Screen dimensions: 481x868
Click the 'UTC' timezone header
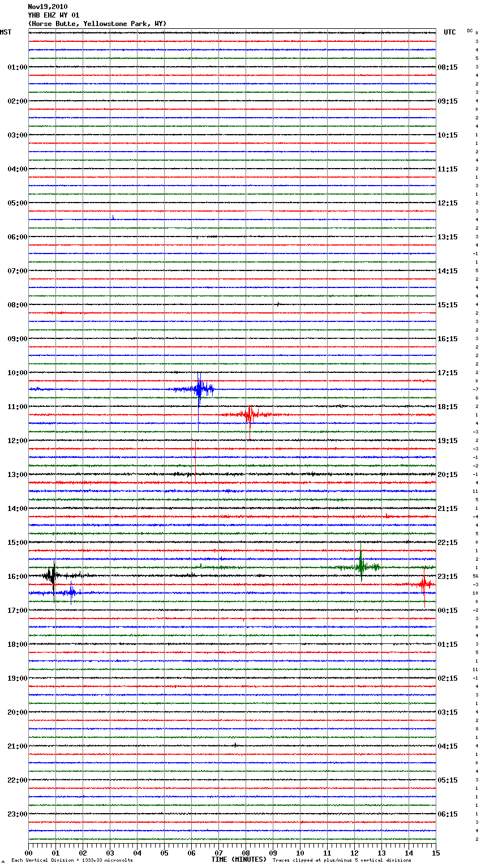(450, 32)
